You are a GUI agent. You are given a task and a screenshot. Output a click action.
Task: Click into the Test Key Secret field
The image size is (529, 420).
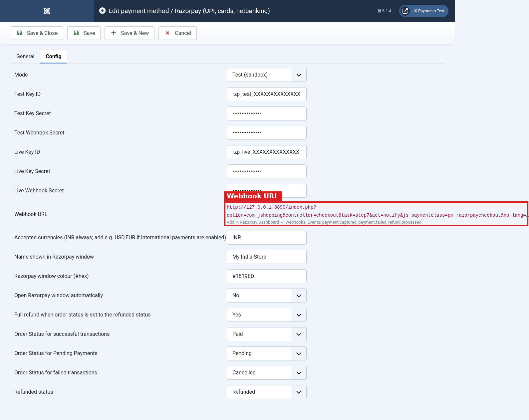267,113
